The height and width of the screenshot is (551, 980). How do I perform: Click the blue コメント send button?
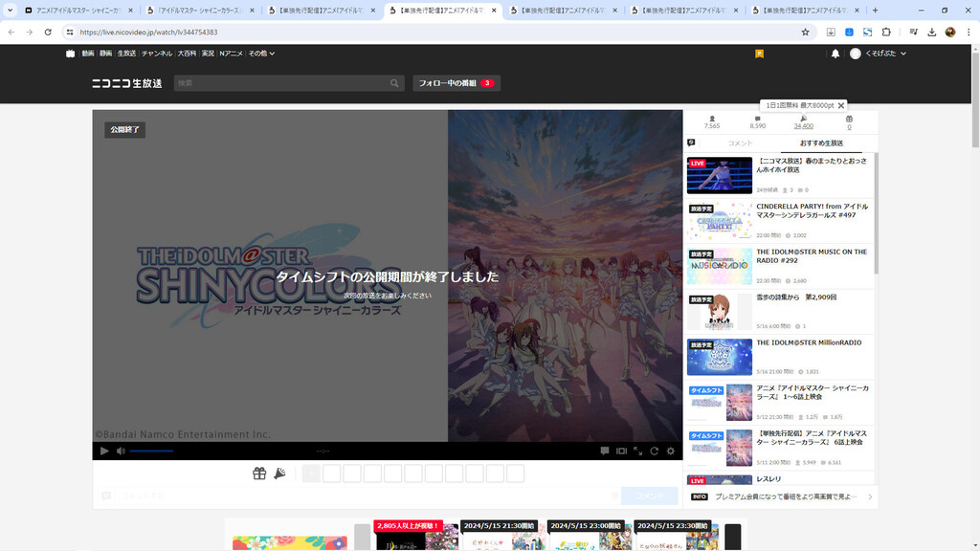coord(650,496)
